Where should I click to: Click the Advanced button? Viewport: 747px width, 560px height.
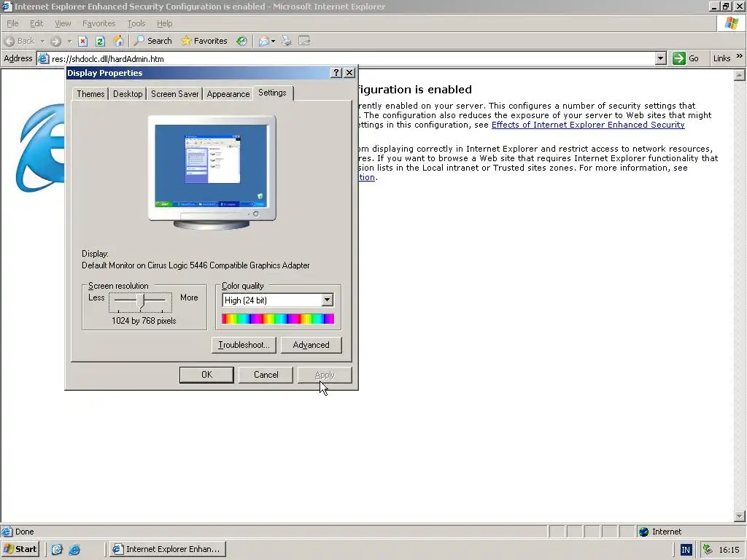(x=311, y=345)
